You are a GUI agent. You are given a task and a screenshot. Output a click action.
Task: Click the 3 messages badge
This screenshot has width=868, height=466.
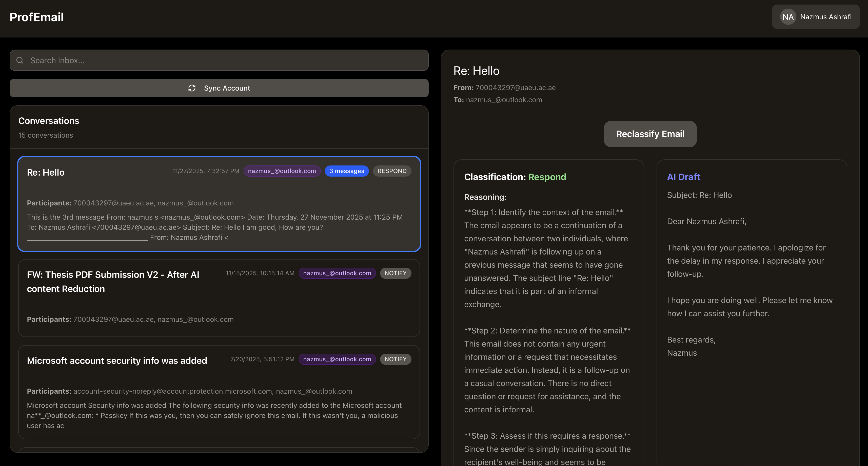(x=346, y=171)
